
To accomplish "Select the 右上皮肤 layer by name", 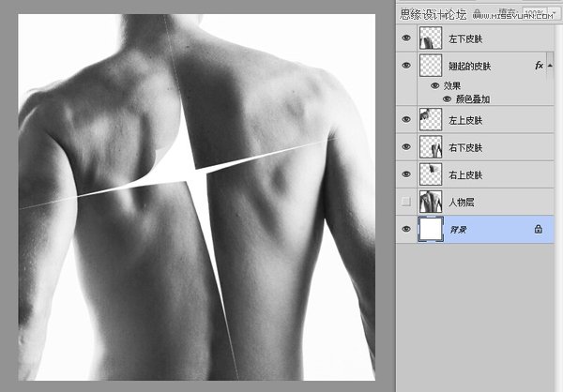I will pyautogui.click(x=465, y=175).
